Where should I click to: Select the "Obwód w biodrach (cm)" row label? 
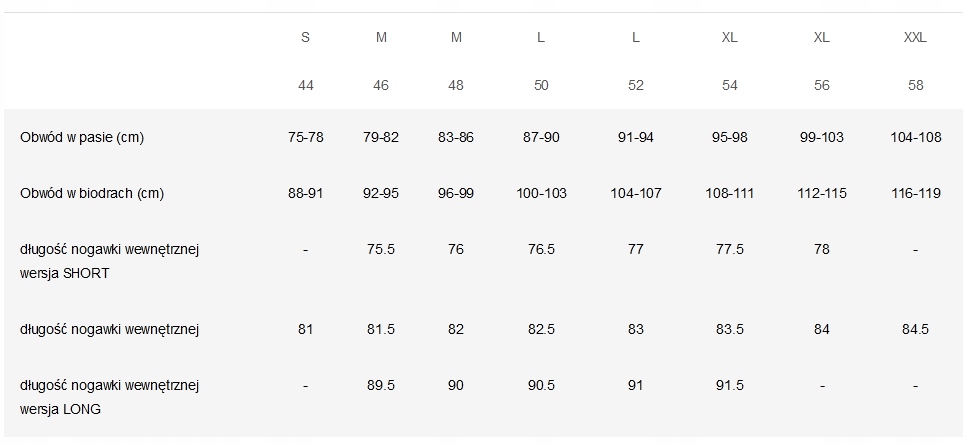tap(92, 193)
